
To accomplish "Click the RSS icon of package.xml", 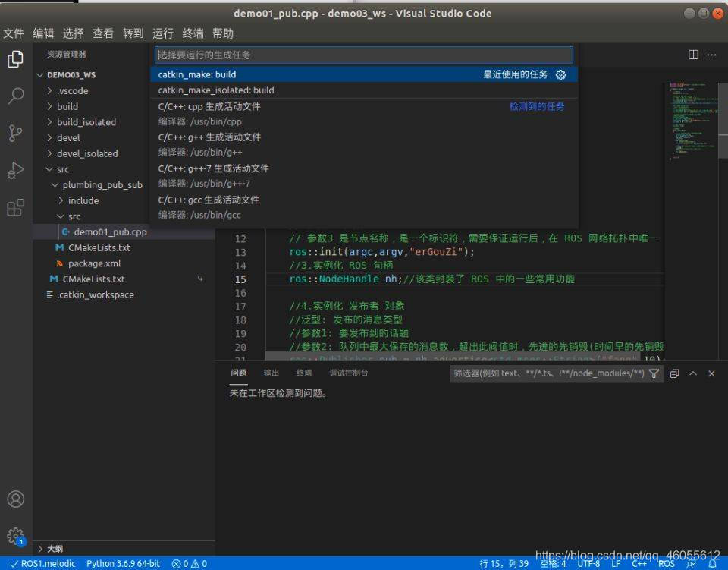I will click(59, 263).
